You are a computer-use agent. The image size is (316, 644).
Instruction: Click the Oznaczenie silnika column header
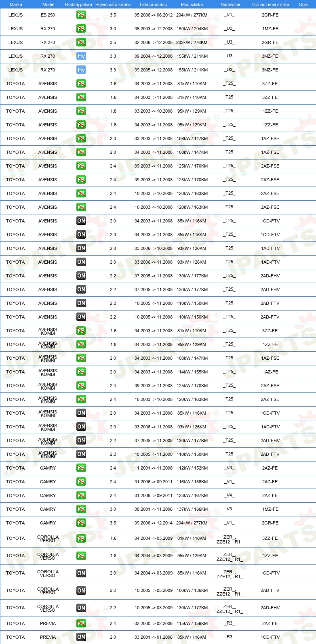[x=271, y=4]
